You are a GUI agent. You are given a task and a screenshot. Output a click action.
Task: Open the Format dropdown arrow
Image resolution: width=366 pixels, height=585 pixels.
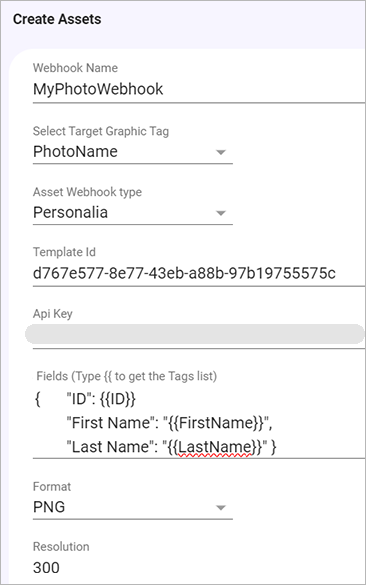221,508
